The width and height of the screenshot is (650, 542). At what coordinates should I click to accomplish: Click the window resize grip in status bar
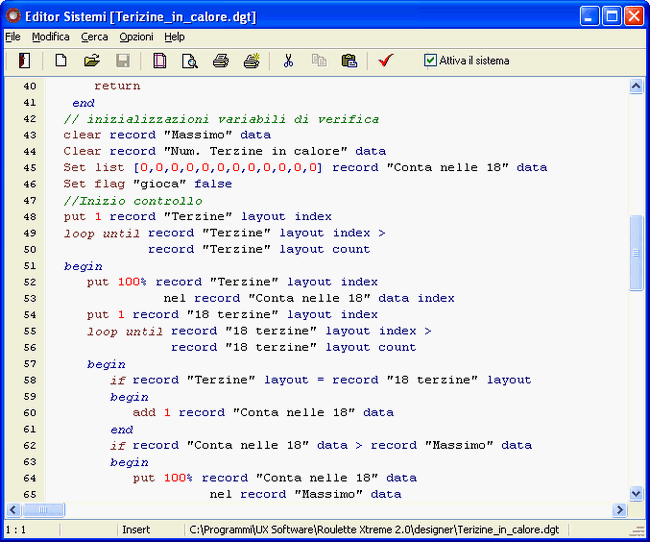pos(637,531)
